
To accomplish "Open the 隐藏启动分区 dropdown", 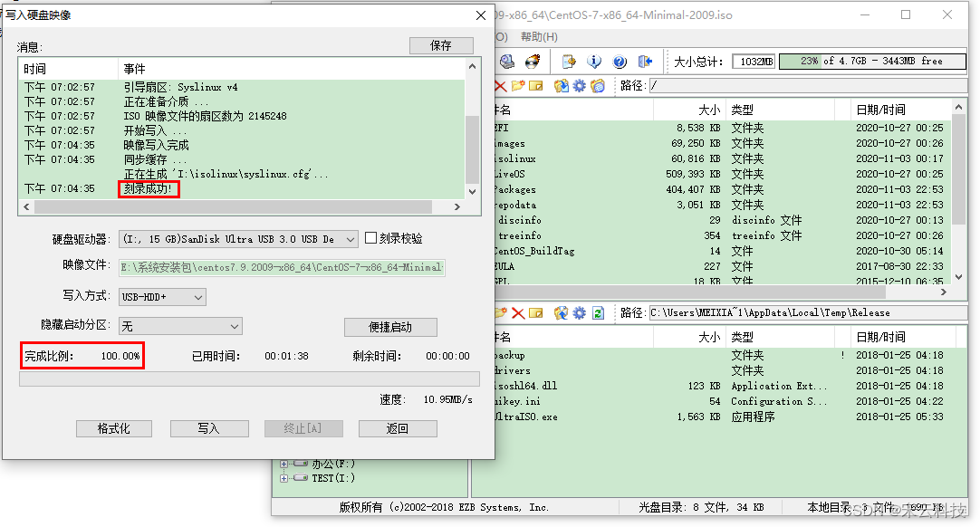I will click(x=180, y=326).
